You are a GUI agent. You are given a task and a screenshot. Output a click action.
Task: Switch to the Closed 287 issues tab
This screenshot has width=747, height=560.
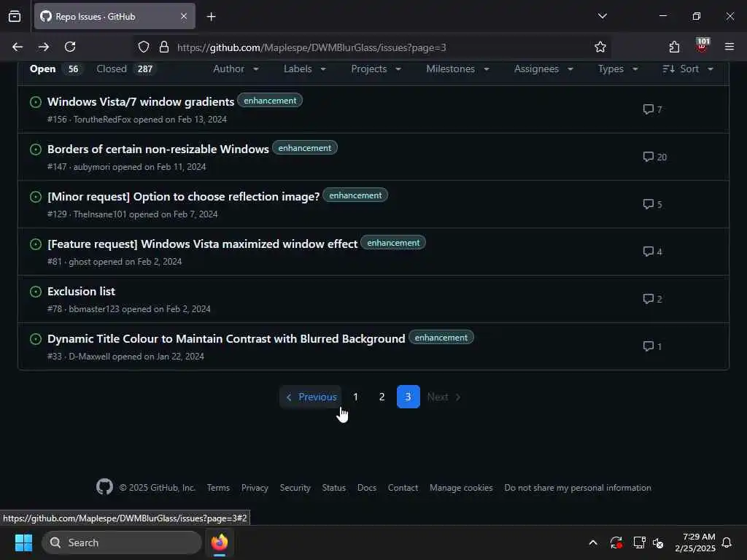point(125,69)
